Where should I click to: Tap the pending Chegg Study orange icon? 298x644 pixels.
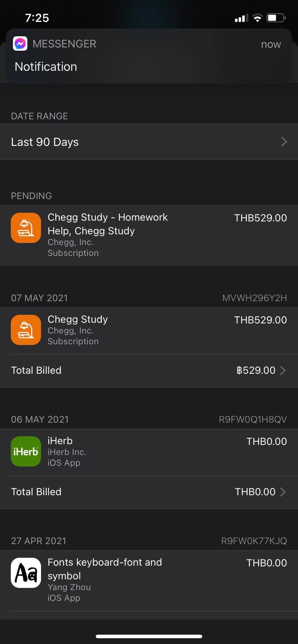pyautogui.click(x=26, y=228)
